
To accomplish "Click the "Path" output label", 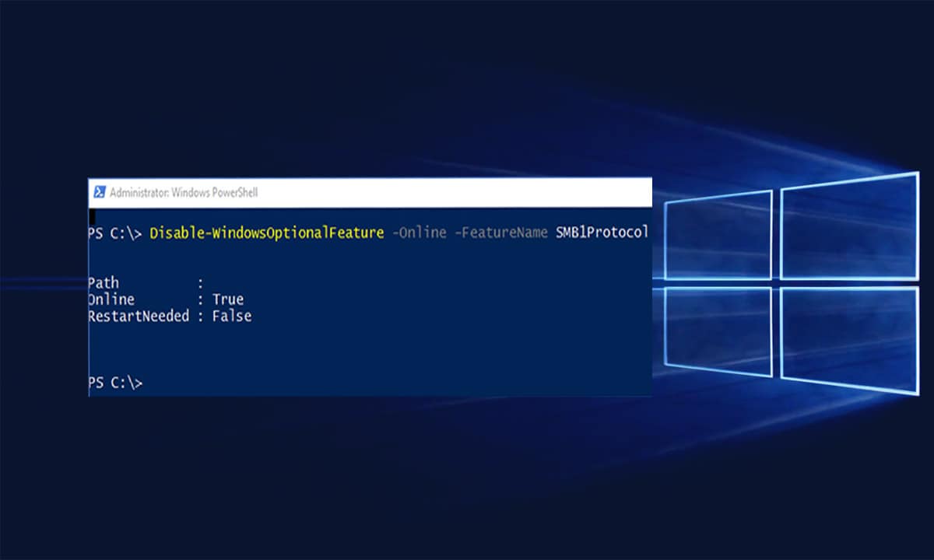I will 104,282.
